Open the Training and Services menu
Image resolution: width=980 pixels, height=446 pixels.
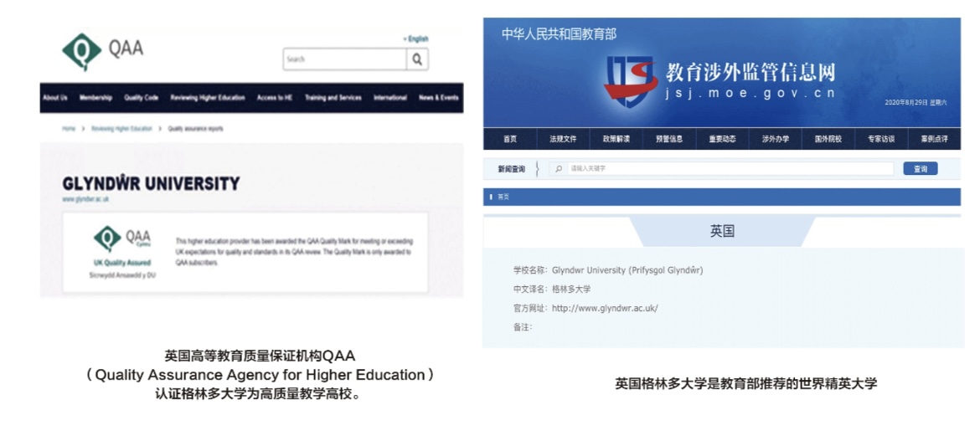[333, 97]
